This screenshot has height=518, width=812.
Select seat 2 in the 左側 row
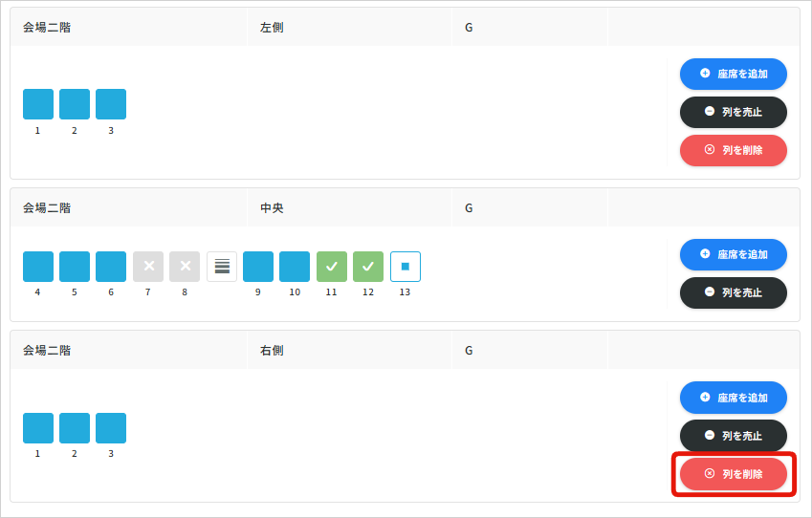(x=75, y=104)
